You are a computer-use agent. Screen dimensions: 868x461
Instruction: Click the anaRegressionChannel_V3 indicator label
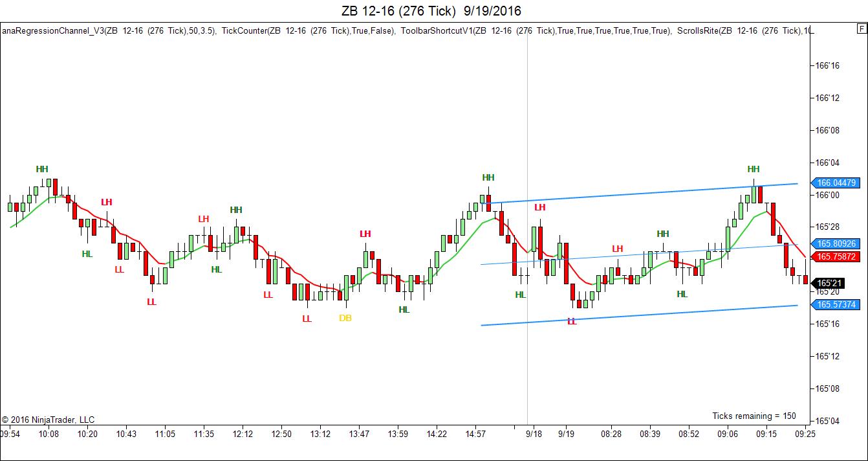(108, 30)
